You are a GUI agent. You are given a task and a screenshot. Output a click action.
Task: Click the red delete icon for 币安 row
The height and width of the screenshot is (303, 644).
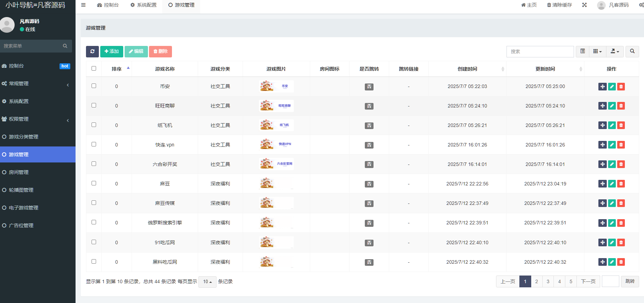621,87
